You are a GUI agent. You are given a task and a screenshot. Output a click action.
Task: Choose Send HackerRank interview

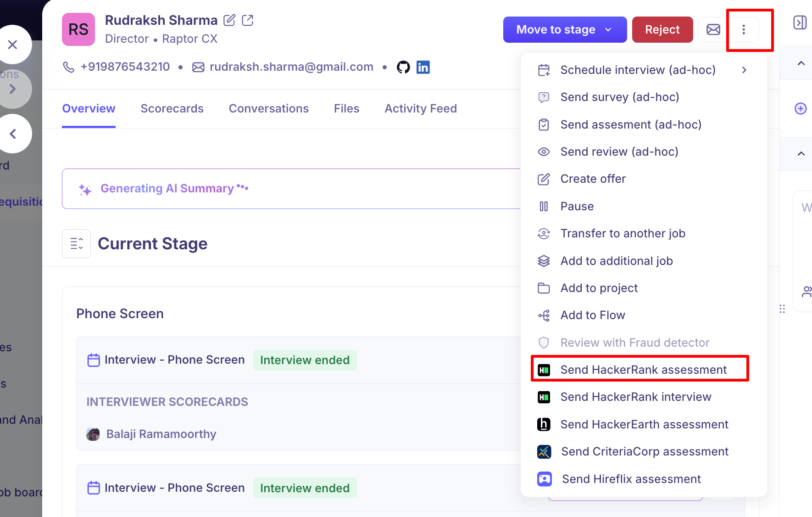click(644, 397)
